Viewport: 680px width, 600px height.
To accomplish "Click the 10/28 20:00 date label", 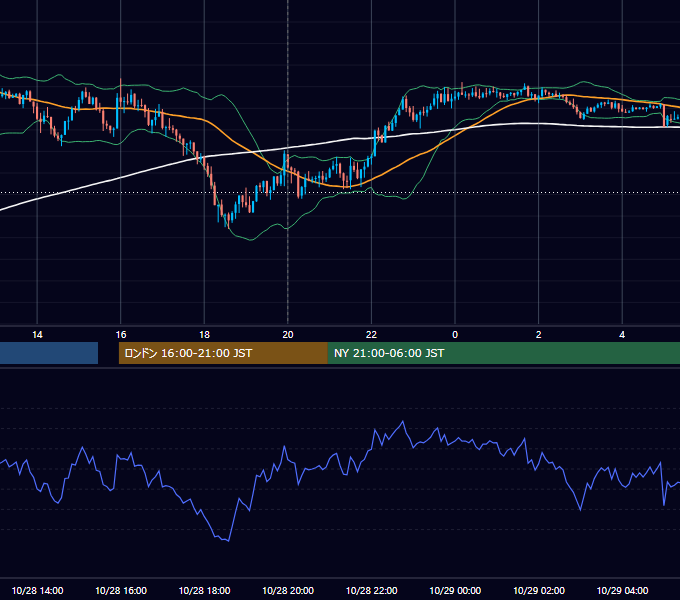I will pos(288,590).
